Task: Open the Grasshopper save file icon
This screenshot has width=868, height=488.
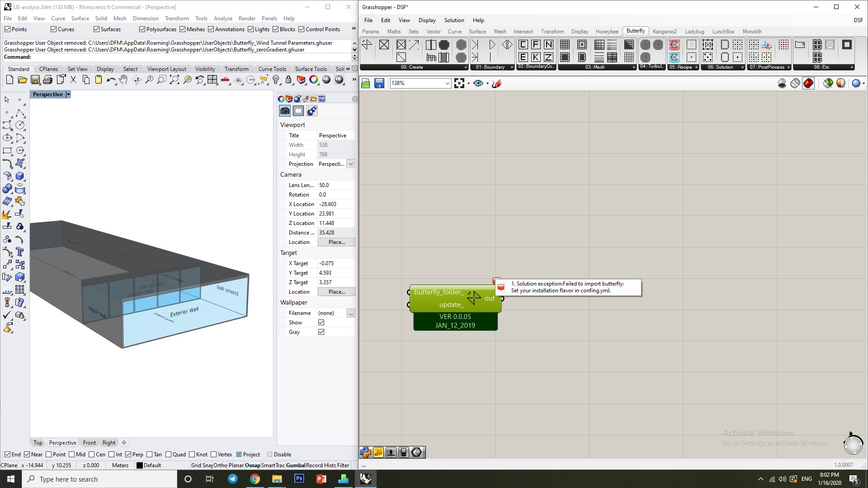Action: click(379, 83)
